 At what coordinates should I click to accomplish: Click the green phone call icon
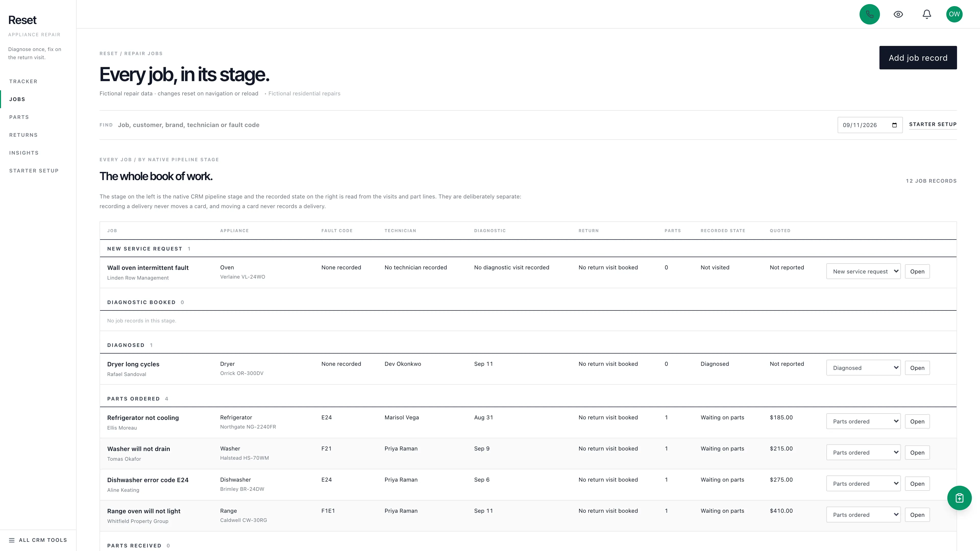pos(869,14)
